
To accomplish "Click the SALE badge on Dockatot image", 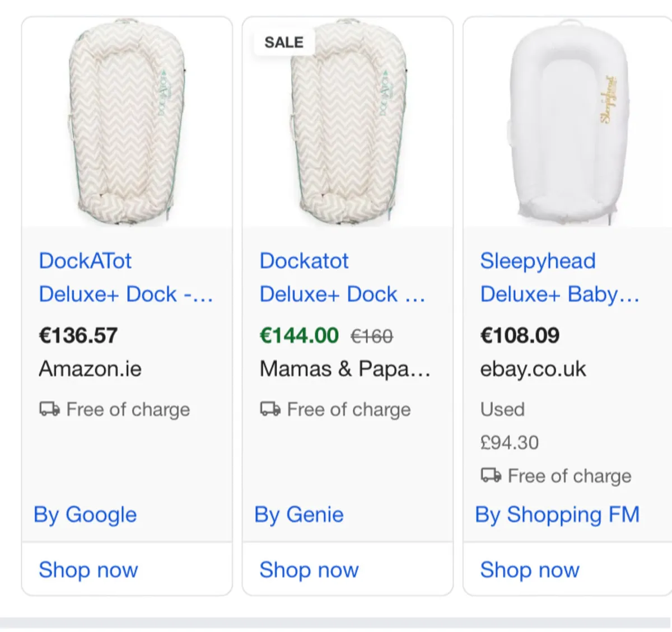I will click(x=284, y=43).
